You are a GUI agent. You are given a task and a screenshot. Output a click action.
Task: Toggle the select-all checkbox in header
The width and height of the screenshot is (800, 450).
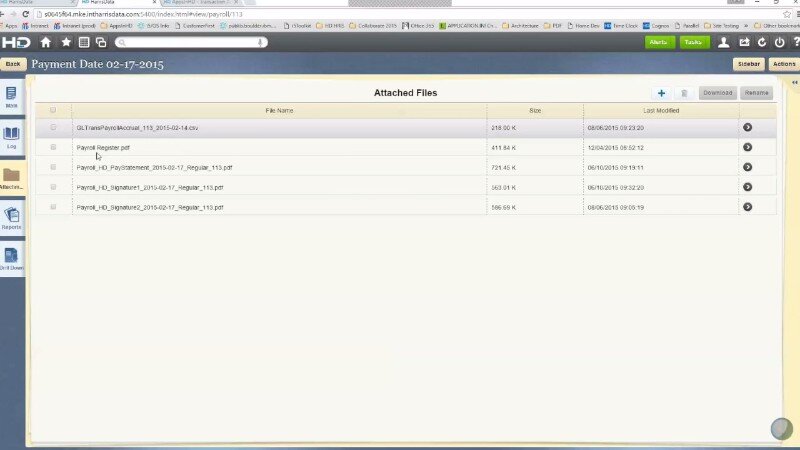pos(54,110)
